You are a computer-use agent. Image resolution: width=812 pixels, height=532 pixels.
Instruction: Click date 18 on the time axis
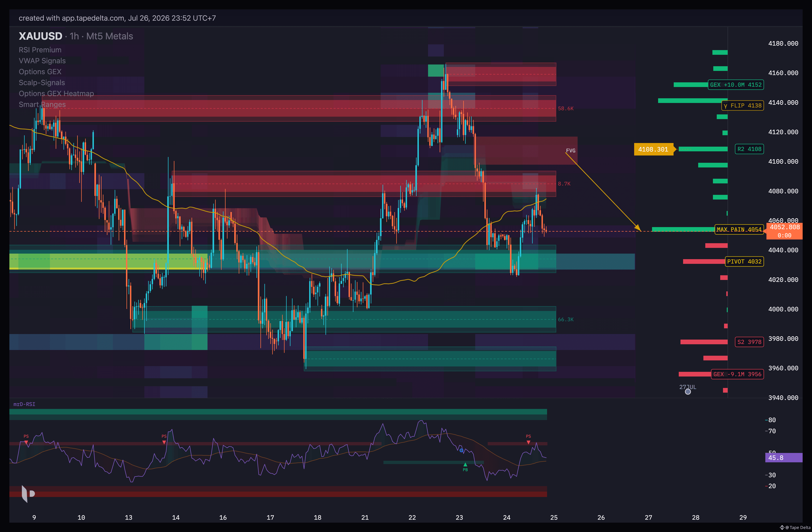point(318,517)
